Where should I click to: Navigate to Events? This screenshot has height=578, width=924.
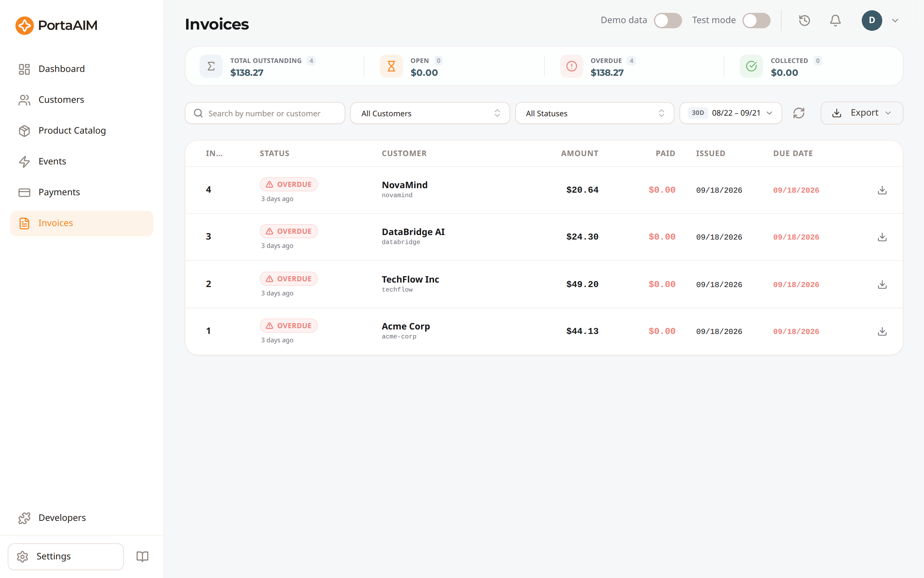[x=82, y=162]
